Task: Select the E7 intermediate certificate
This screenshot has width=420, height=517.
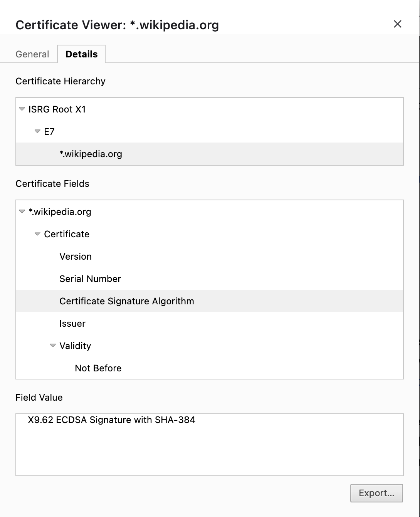Action: (x=50, y=131)
